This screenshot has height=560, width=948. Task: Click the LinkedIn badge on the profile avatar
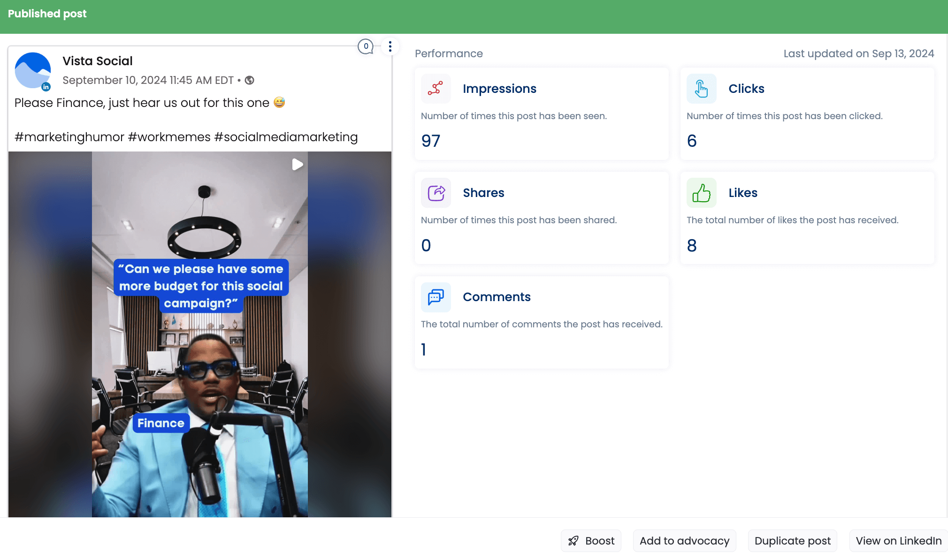46,87
